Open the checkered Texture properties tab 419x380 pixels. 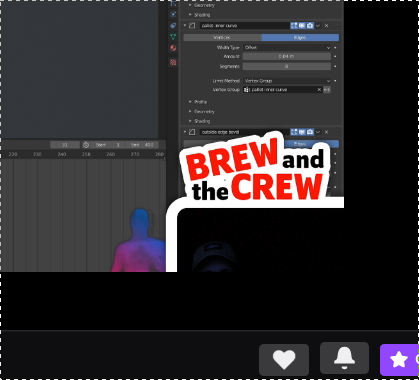click(173, 62)
